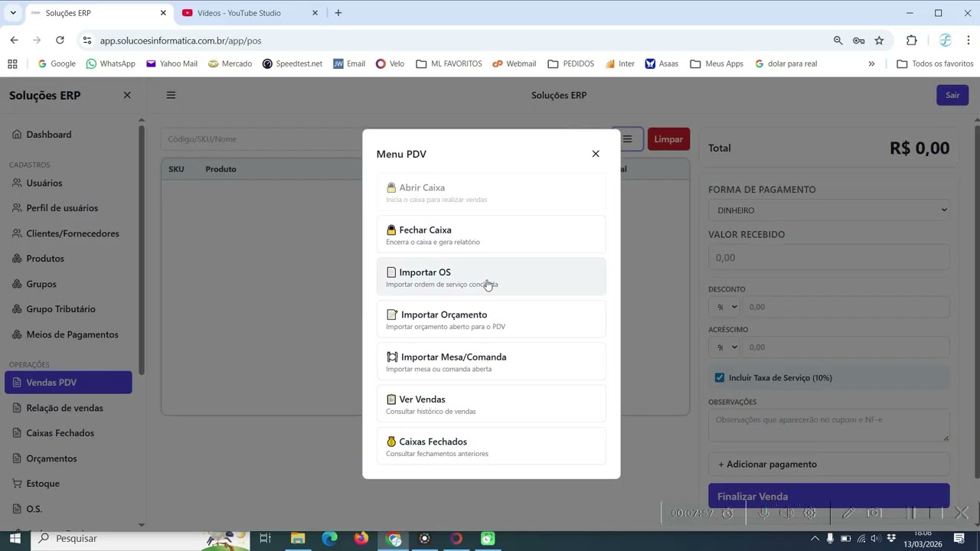Click the Código/SKU/Nome search field
980x551 pixels.
(x=260, y=139)
